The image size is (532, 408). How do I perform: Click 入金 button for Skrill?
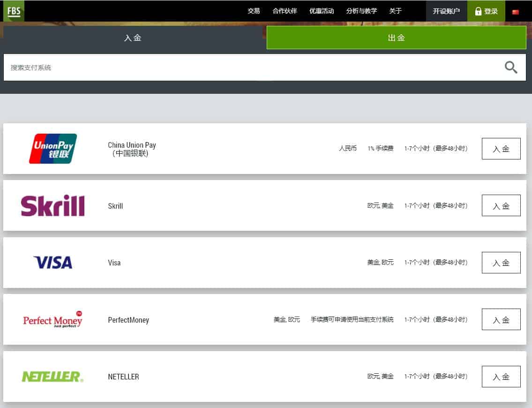pyautogui.click(x=501, y=205)
